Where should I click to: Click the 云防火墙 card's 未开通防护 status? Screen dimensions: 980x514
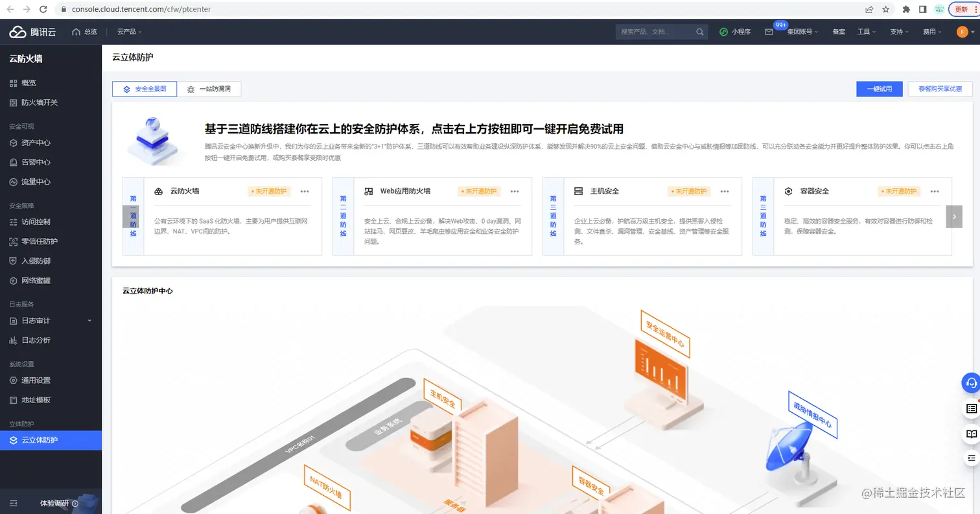pos(270,191)
